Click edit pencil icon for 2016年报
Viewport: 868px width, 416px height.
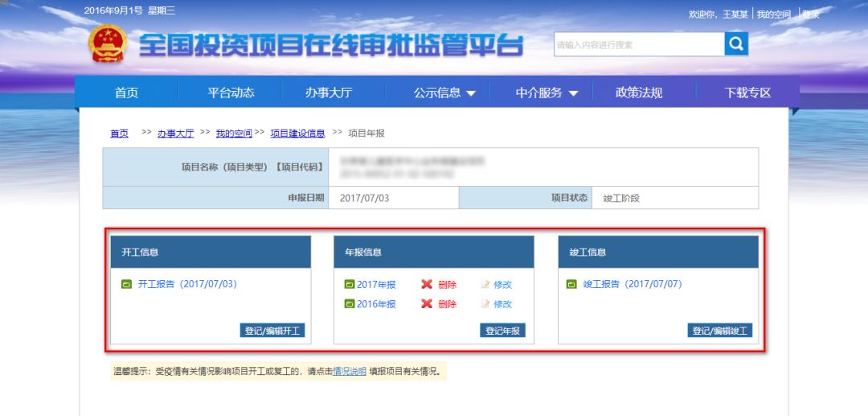485,304
